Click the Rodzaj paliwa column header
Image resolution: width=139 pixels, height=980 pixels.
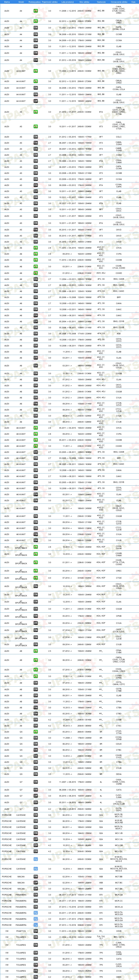[x=34, y=2]
